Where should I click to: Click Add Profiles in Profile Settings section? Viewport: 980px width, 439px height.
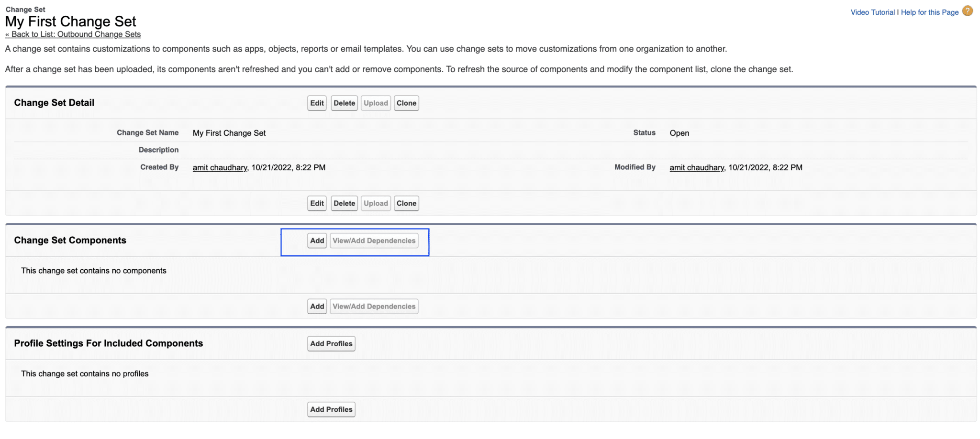(331, 343)
